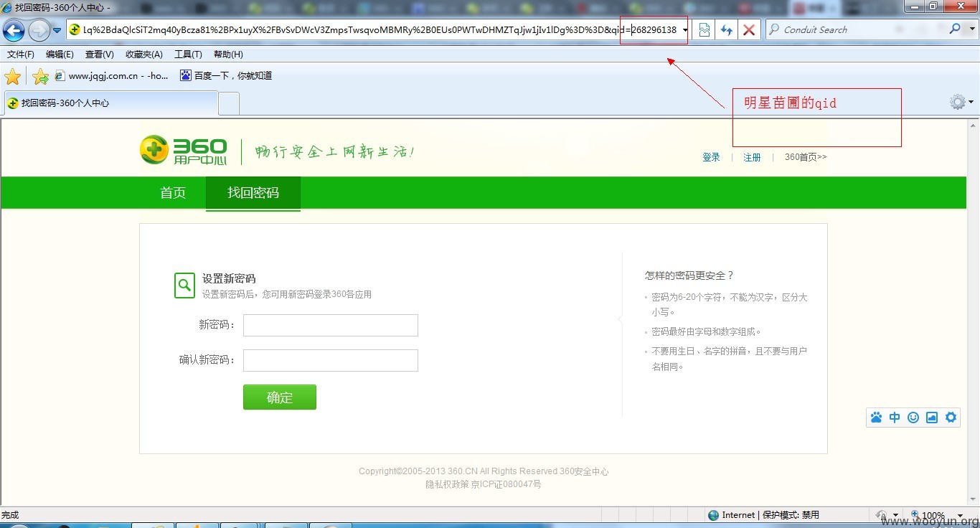
Task: Refresh the page with the refresh icon
Action: (727, 30)
